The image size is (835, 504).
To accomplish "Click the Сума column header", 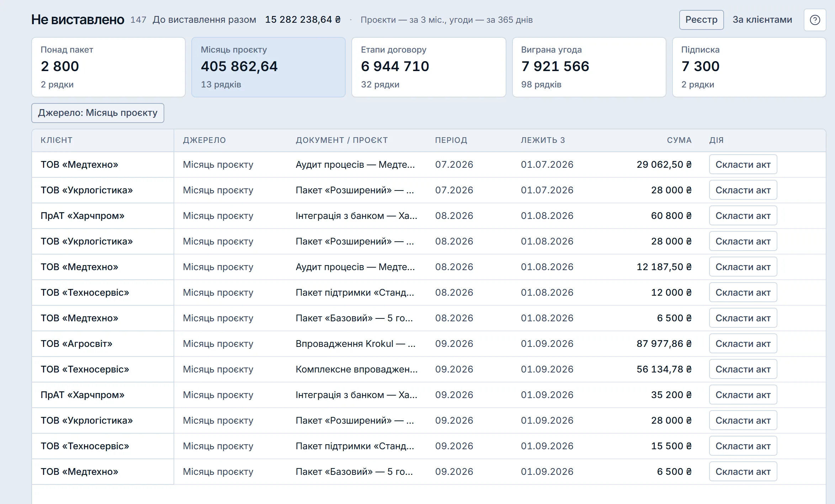I will click(x=679, y=140).
